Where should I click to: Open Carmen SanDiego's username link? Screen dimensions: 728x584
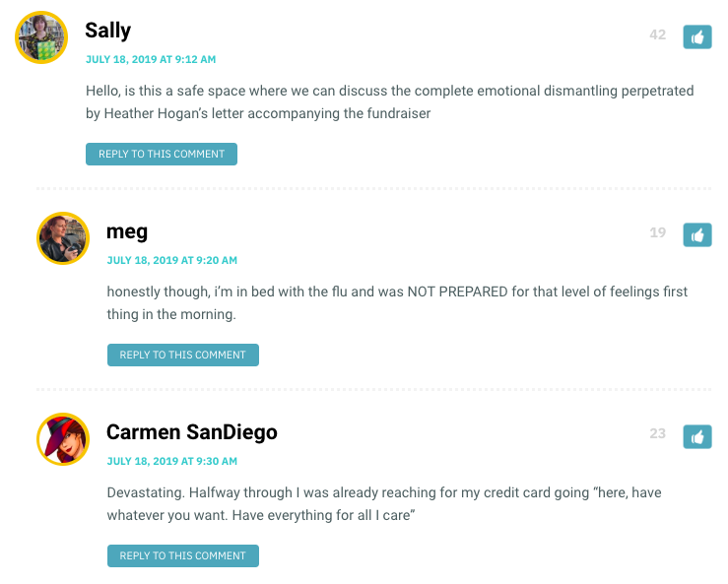[x=192, y=432]
